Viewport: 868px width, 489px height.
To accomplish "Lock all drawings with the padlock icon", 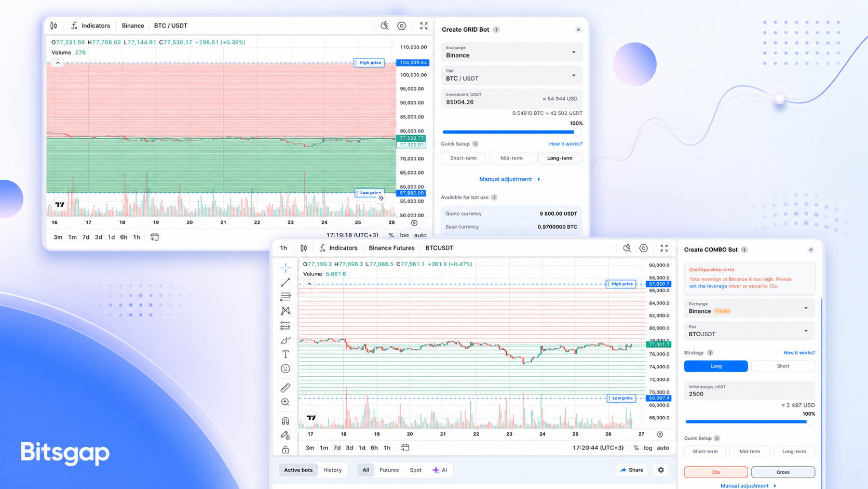I will tap(286, 449).
